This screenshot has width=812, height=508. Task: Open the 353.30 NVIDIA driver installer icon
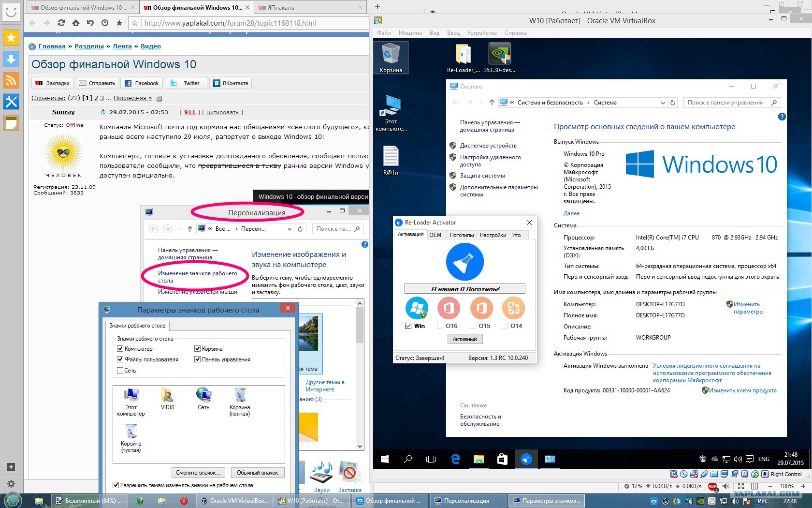click(499, 56)
